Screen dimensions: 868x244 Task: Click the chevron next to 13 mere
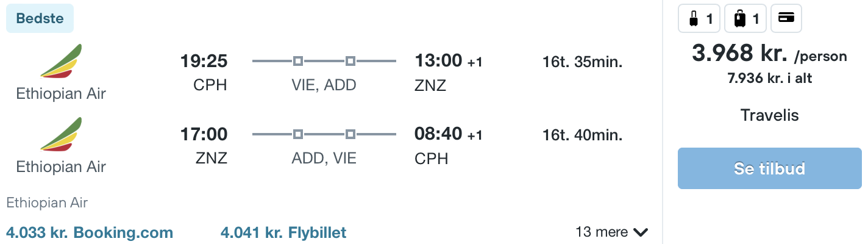(640, 232)
